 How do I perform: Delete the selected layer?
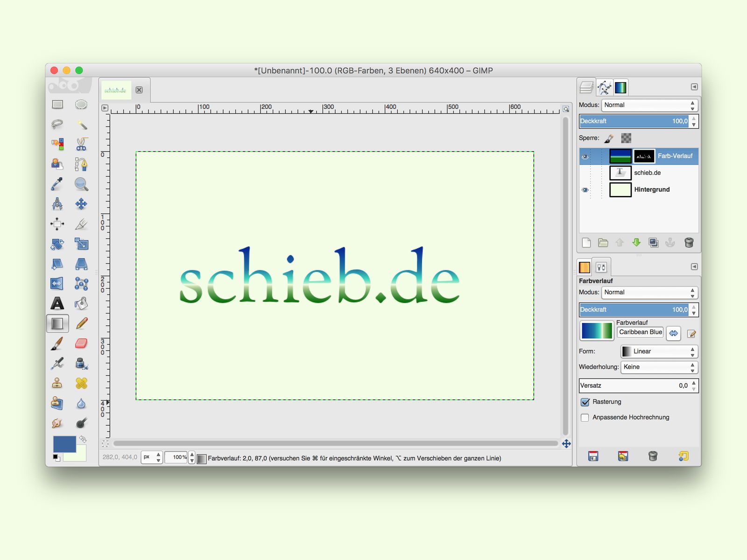coord(689,243)
